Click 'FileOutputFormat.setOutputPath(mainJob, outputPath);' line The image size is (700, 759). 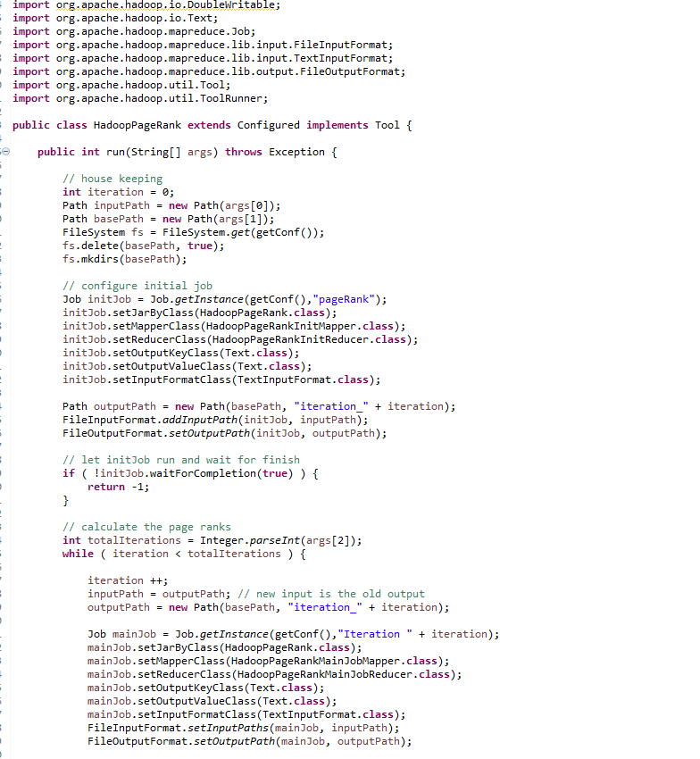[x=250, y=741]
